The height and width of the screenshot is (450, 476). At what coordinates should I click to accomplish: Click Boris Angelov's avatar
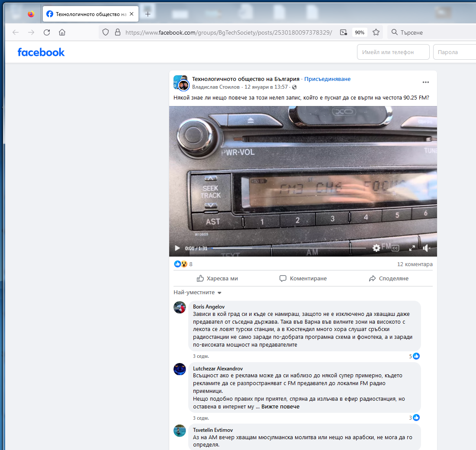(180, 307)
